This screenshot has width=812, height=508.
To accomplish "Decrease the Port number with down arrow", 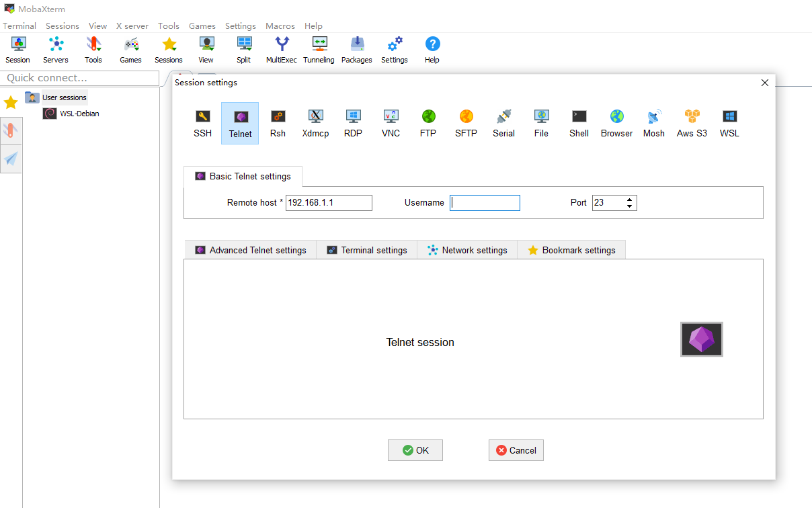I will [x=630, y=206].
